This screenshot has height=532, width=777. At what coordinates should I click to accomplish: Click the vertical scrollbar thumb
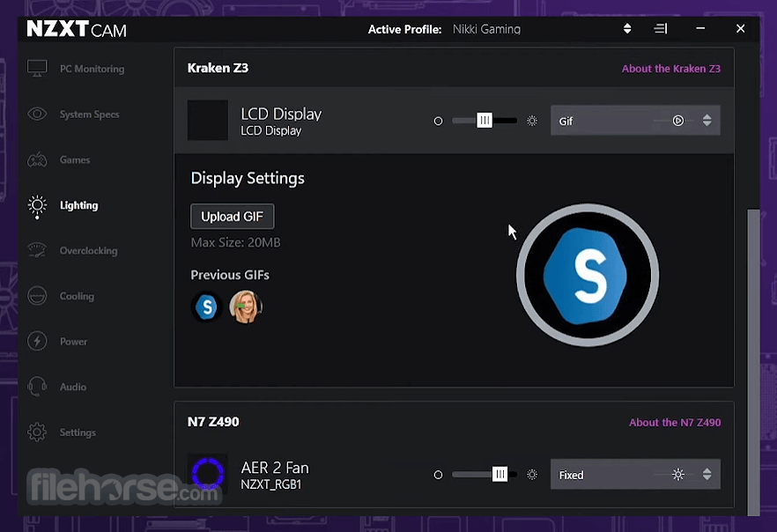click(753, 362)
